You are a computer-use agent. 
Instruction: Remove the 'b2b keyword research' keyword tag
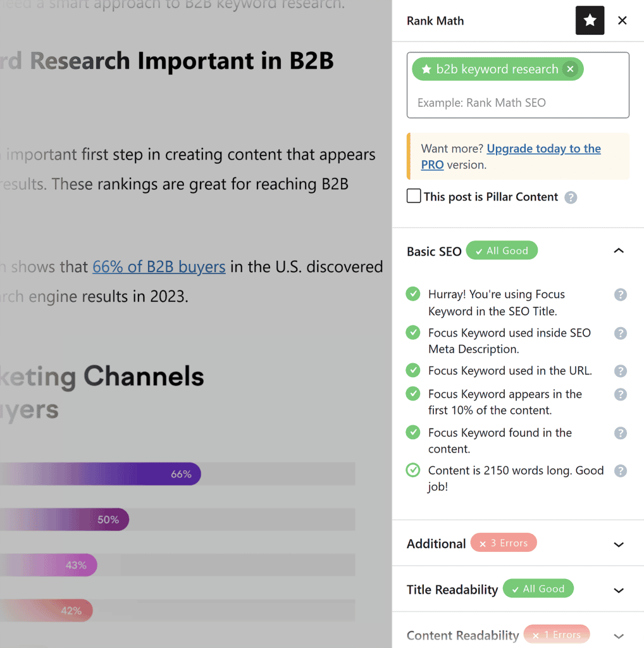coord(570,69)
